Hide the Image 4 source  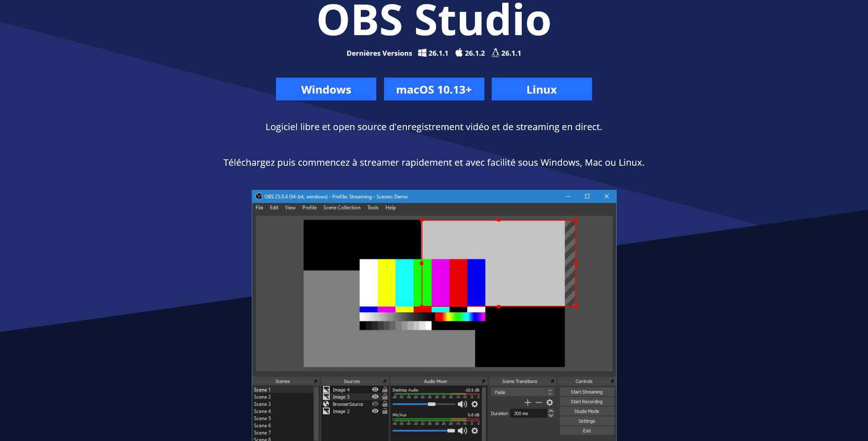[375, 389]
